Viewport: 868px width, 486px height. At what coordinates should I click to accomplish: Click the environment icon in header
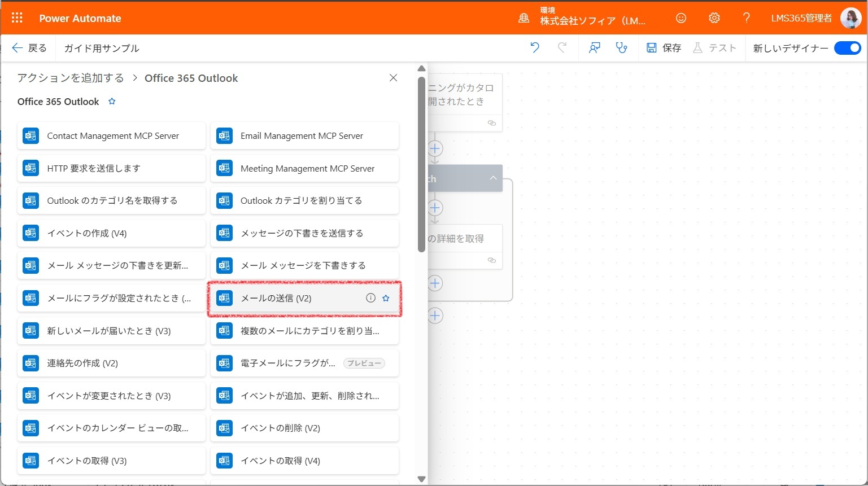524,18
